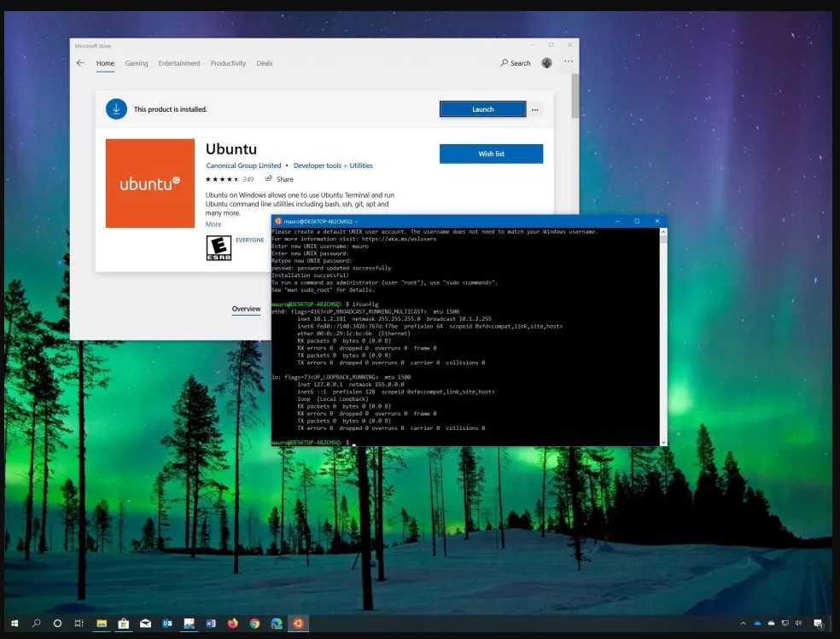Open File Explorer from the taskbar
Viewport: 840px width, 639px height.
click(102, 624)
